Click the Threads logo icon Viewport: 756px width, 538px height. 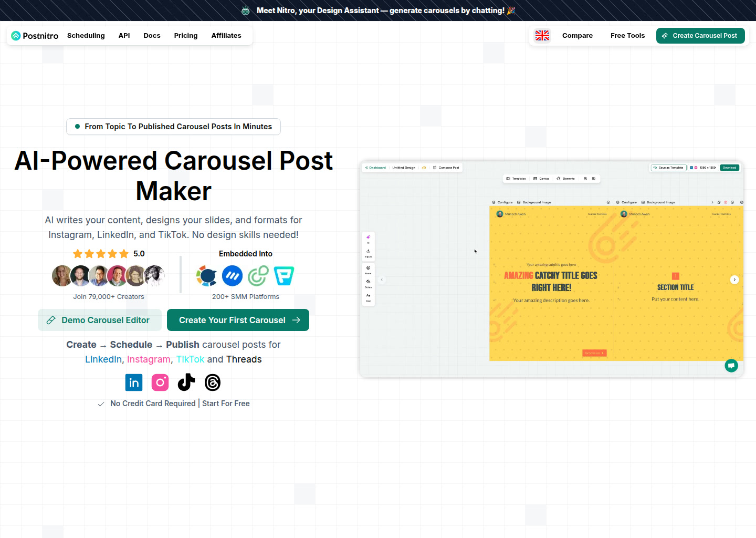click(x=213, y=382)
